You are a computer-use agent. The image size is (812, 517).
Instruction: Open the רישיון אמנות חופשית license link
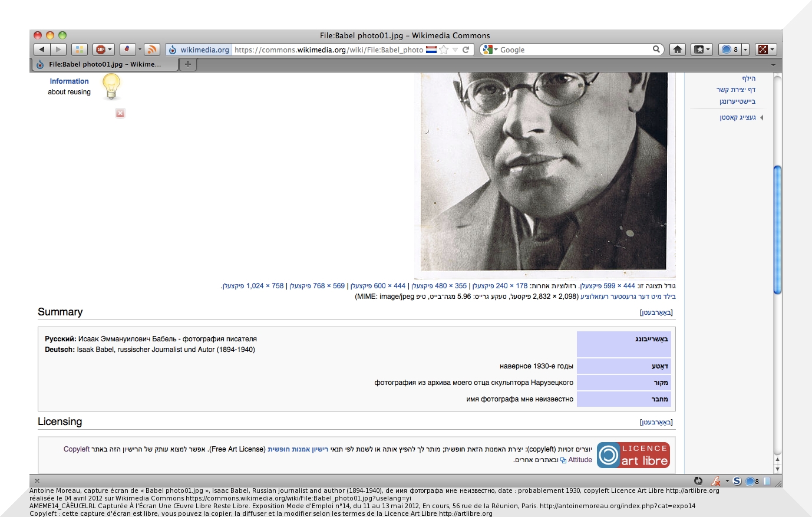pos(298,449)
